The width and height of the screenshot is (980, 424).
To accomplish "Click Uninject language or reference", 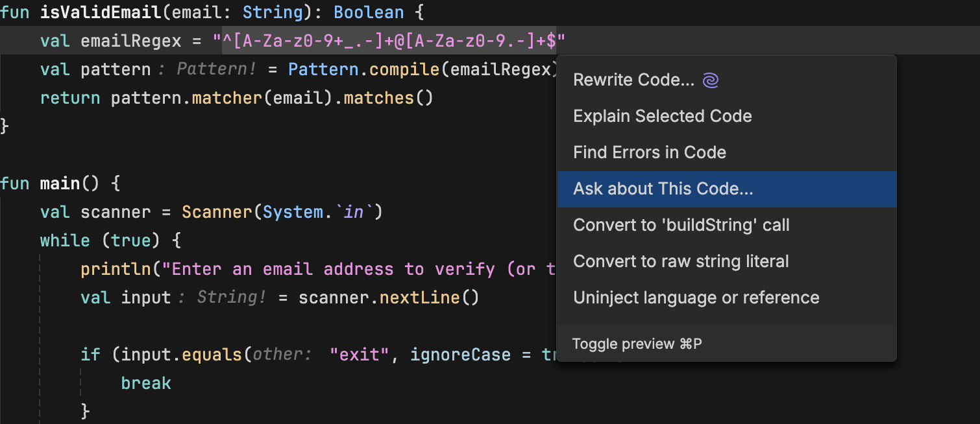I will pyautogui.click(x=696, y=297).
